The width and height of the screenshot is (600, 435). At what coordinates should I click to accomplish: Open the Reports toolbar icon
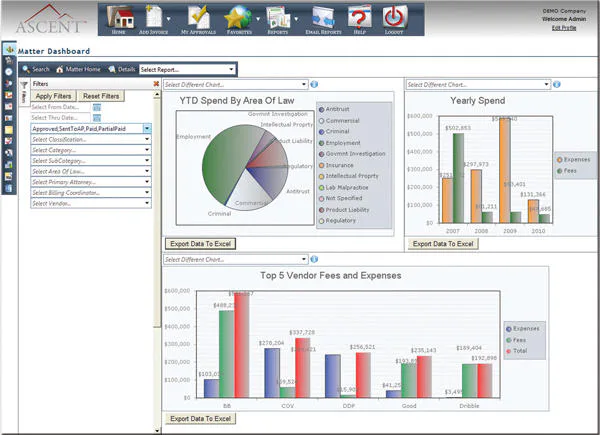pos(279,18)
